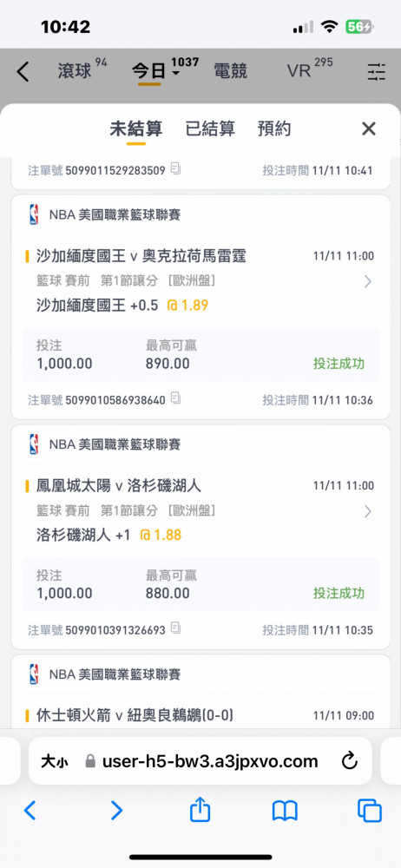Image resolution: width=401 pixels, height=868 pixels.
Task: Copy bet slip number 5099010391326693
Action: point(175,628)
